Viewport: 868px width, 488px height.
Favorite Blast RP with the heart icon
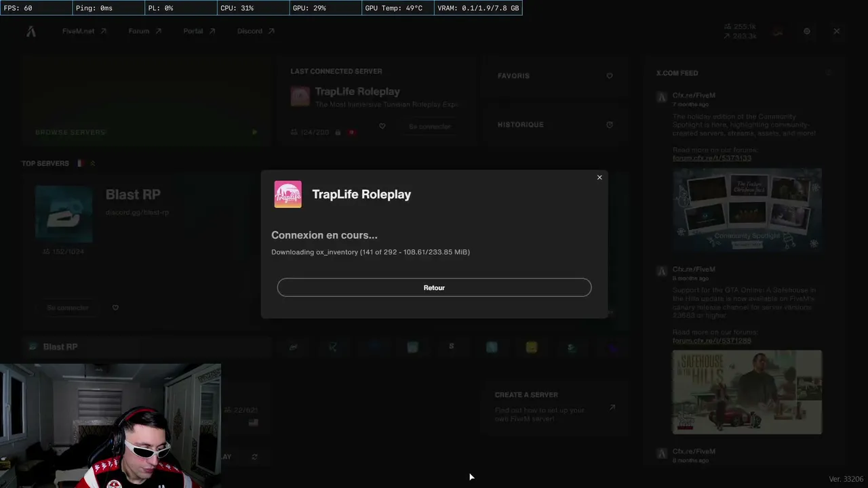coord(115,308)
